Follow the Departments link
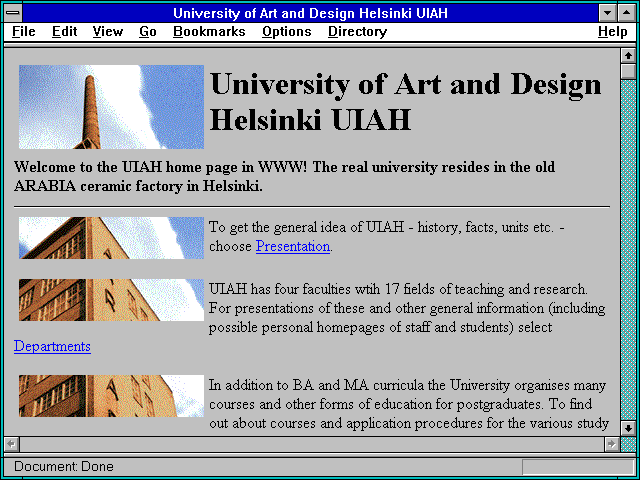Image resolution: width=640 pixels, height=480 pixels. (52, 346)
